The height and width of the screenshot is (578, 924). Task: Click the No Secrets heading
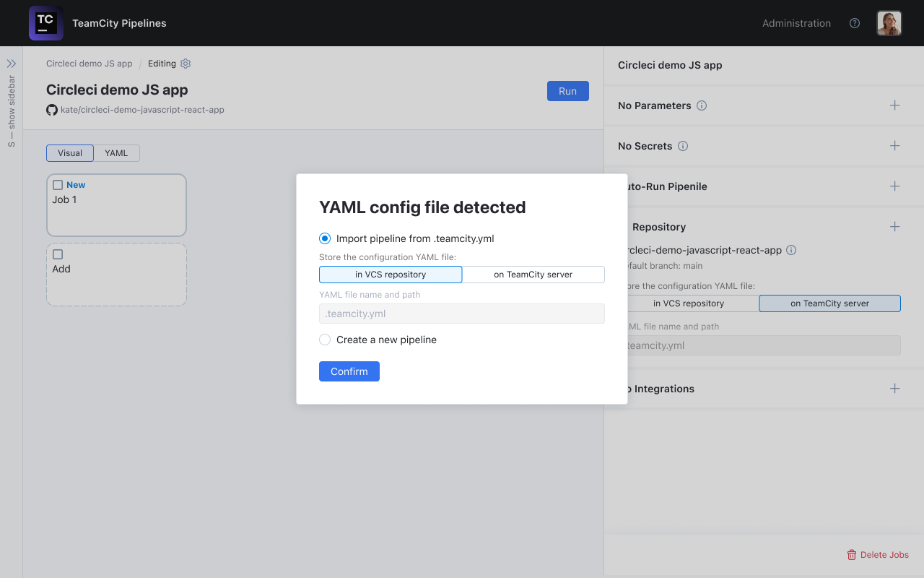coord(645,146)
